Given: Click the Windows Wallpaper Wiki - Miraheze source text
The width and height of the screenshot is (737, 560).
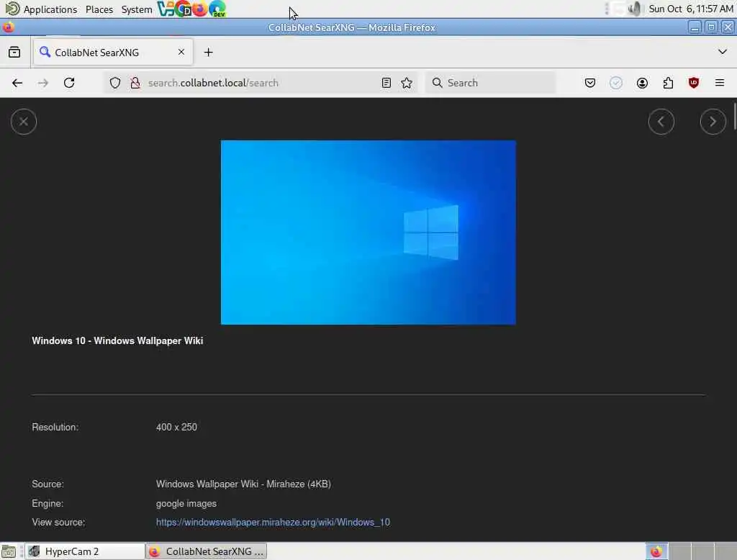Looking at the screenshot, I should [243, 484].
